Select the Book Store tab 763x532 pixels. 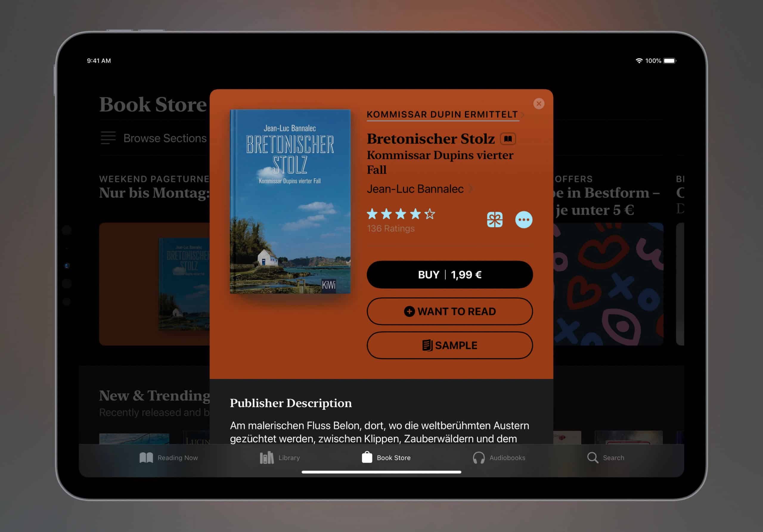coord(386,458)
